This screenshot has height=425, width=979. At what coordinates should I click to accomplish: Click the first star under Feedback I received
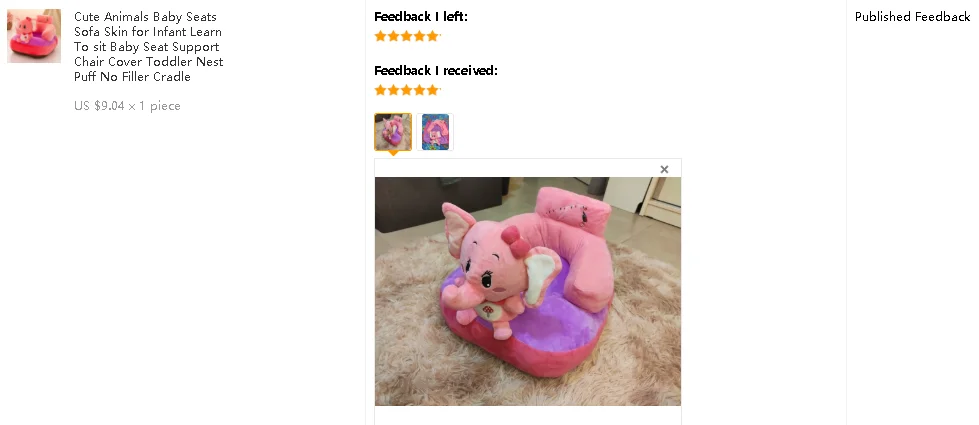point(380,90)
